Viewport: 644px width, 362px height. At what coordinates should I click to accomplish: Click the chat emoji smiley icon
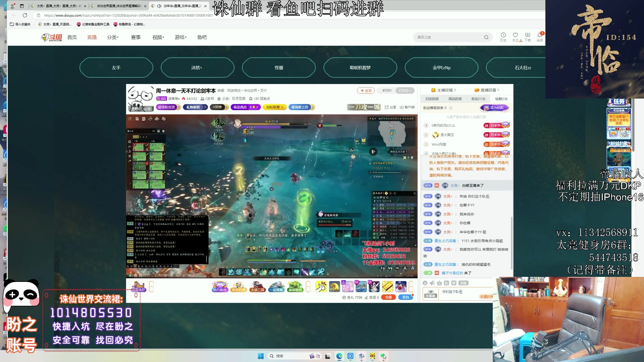click(x=425, y=283)
